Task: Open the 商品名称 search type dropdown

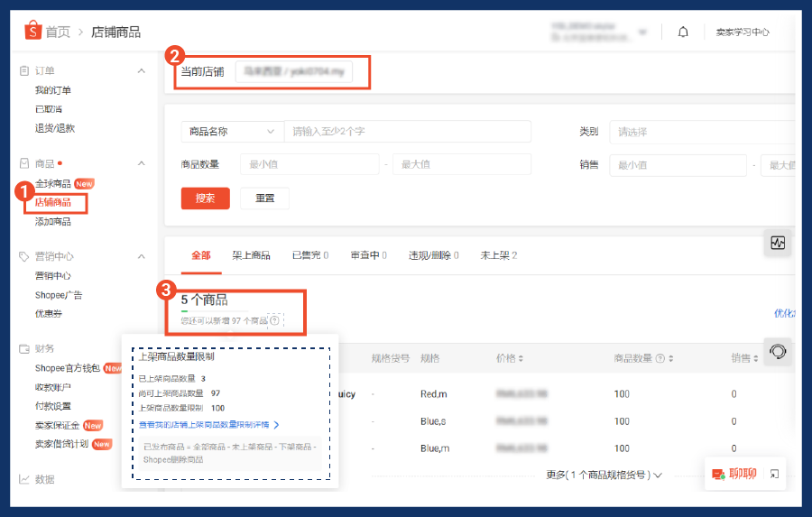Action: 232,132
